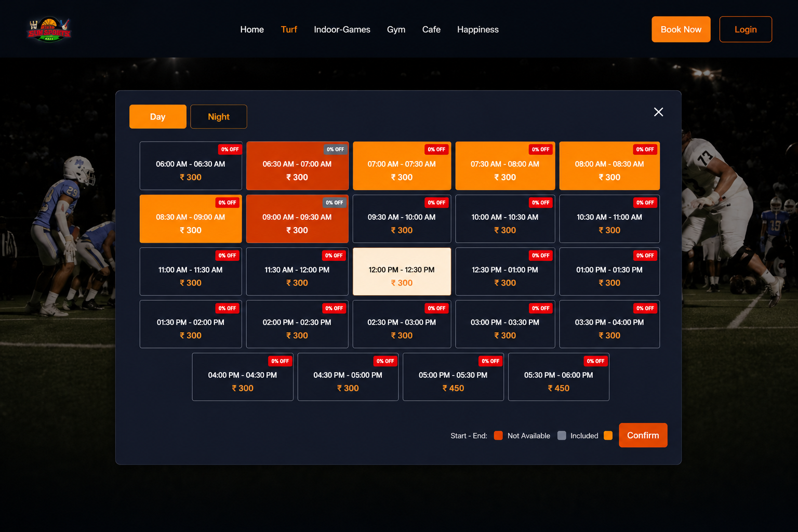
Task: Select the 02:30 PM - 03:00 PM slot
Action: coord(402,324)
